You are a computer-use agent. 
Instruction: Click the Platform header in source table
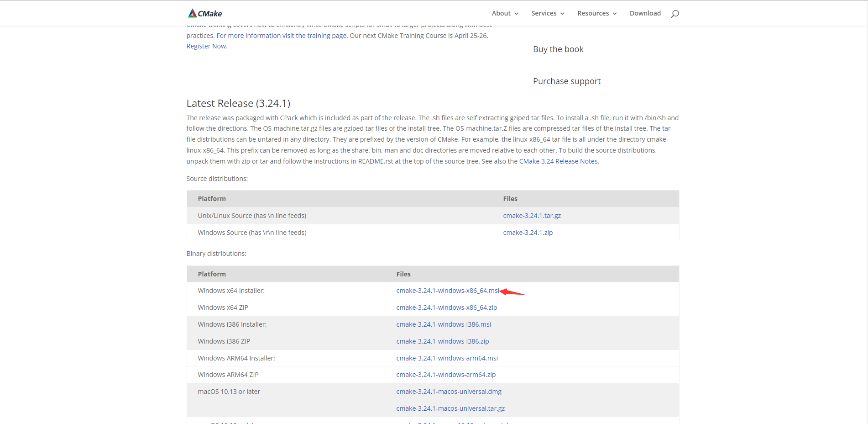coord(212,199)
